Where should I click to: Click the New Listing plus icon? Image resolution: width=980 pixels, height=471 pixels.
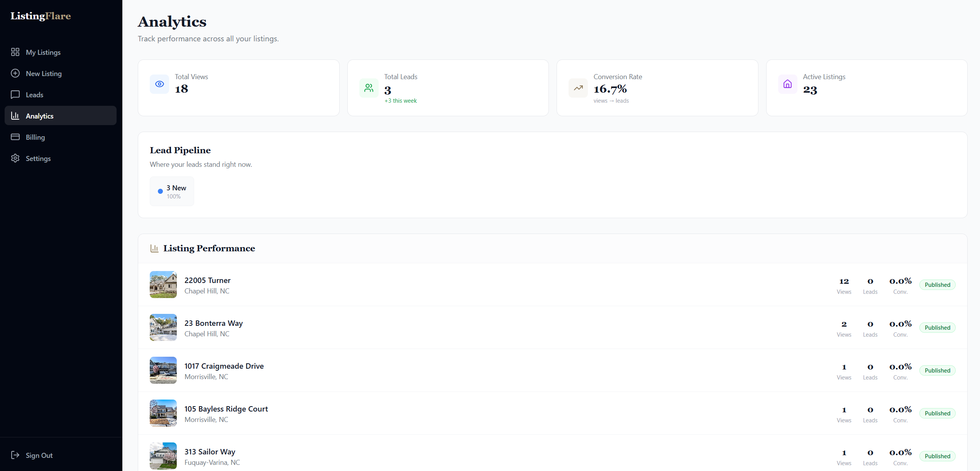pyautogui.click(x=15, y=73)
